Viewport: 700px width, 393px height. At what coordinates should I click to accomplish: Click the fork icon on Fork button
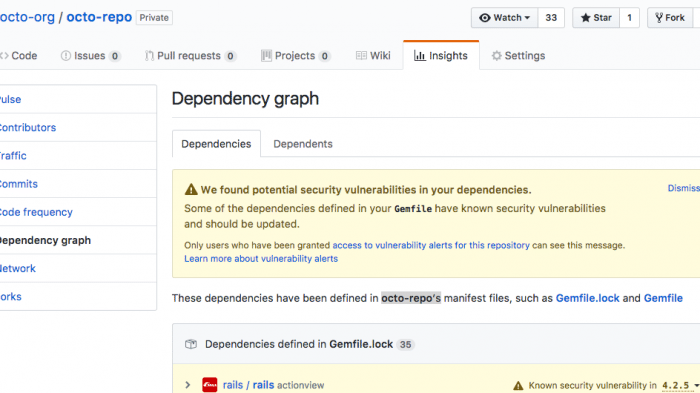pos(659,18)
